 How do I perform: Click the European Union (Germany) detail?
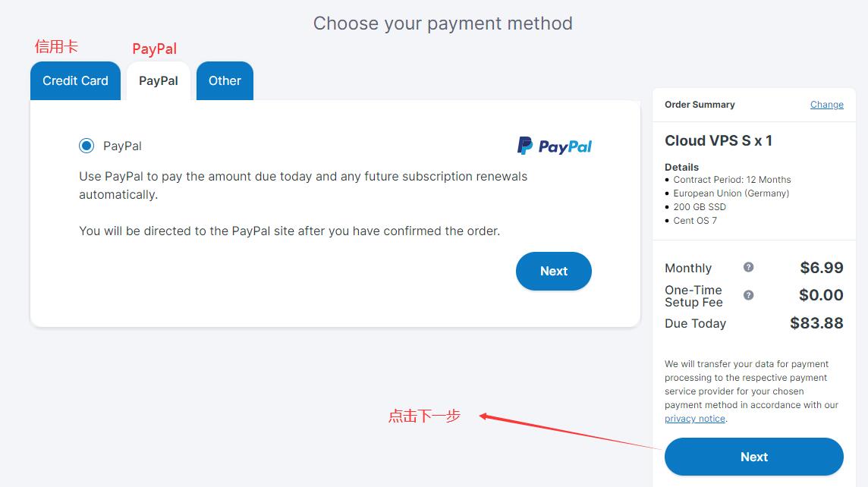point(731,193)
